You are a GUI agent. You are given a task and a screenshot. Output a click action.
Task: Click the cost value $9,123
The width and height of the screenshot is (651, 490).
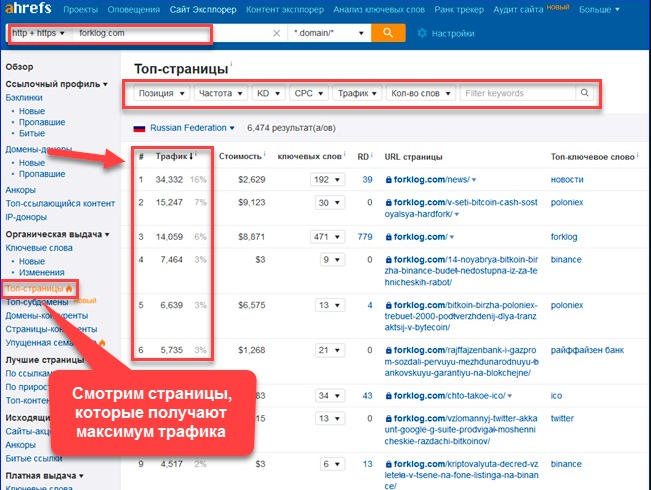[252, 203]
